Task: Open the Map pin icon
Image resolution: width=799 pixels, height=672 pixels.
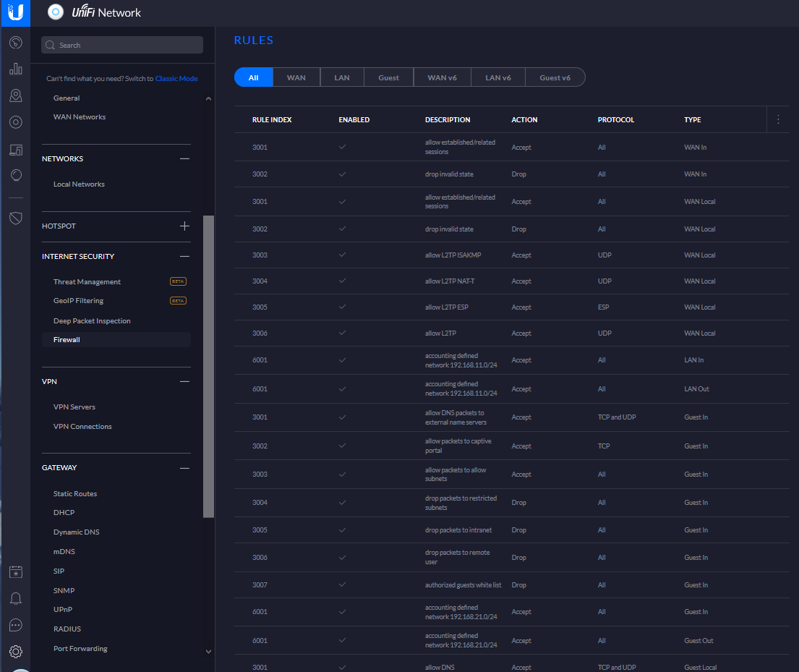Action: pos(15,95)
